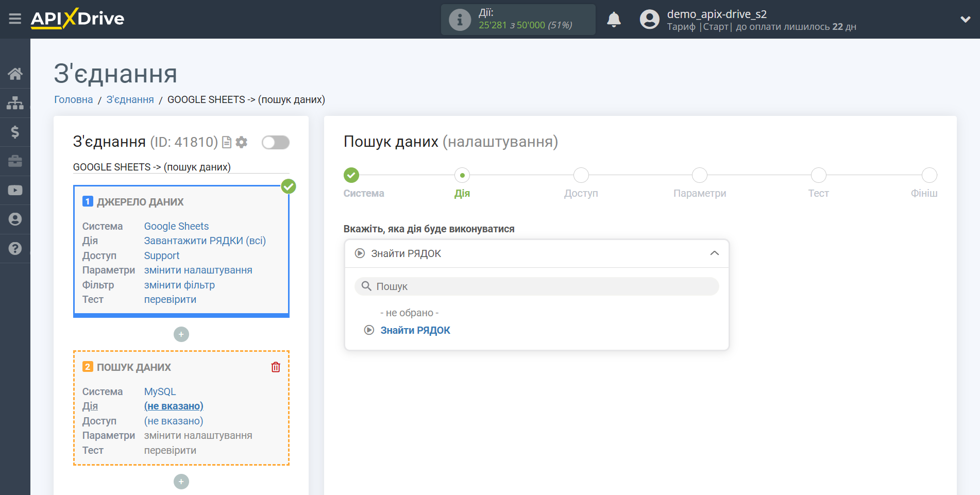980x495 pixels.
Task: Open the connections sitemap sidebar icon
Action: pyautogui.click(x=15, y=103)
